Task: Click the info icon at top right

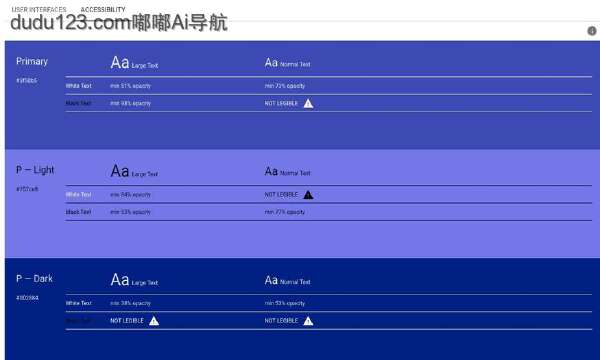Action: [592, 31]
